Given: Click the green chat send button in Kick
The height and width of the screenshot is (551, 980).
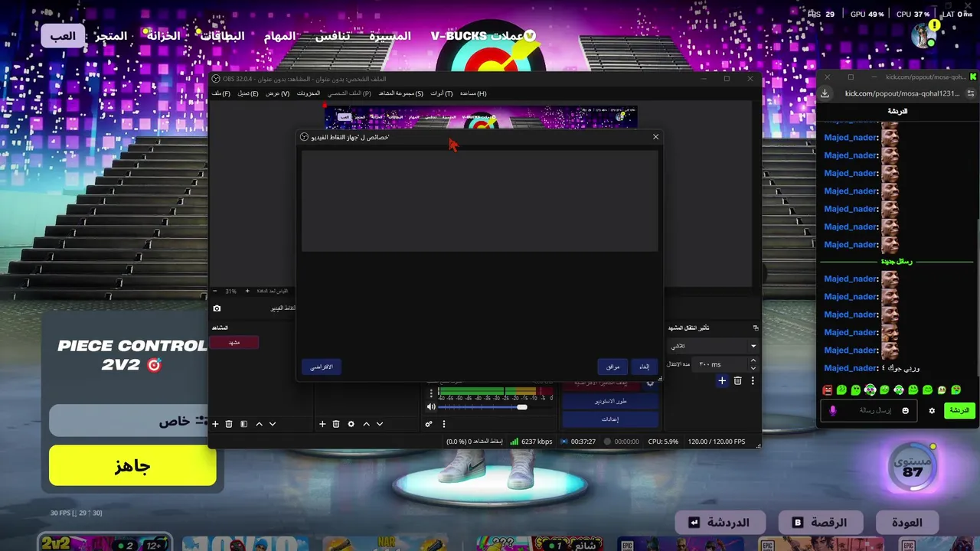Looking at the screenshot, I should pyautogui.click(x=959, y=411).
